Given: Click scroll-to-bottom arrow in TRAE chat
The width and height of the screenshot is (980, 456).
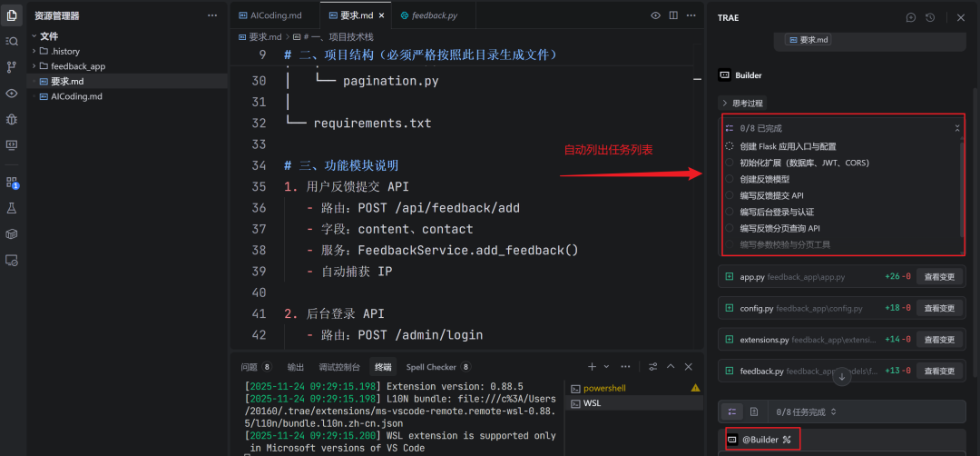Looking at the screenshot, I should click(842, 377).
